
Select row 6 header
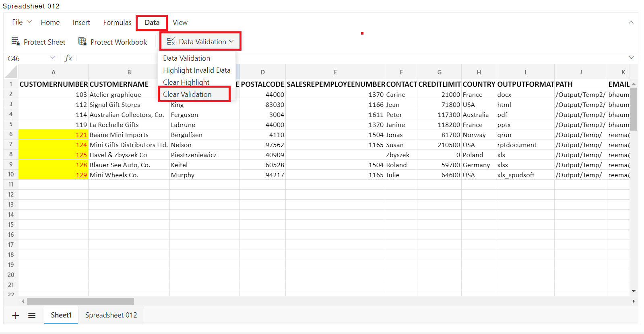pyautogui.click(x=11, y=134)
